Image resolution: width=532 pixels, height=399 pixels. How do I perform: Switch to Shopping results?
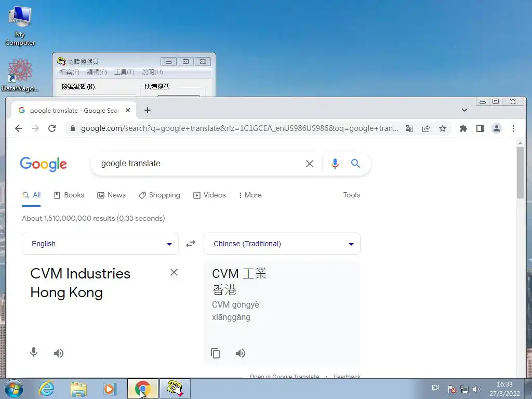159,195
